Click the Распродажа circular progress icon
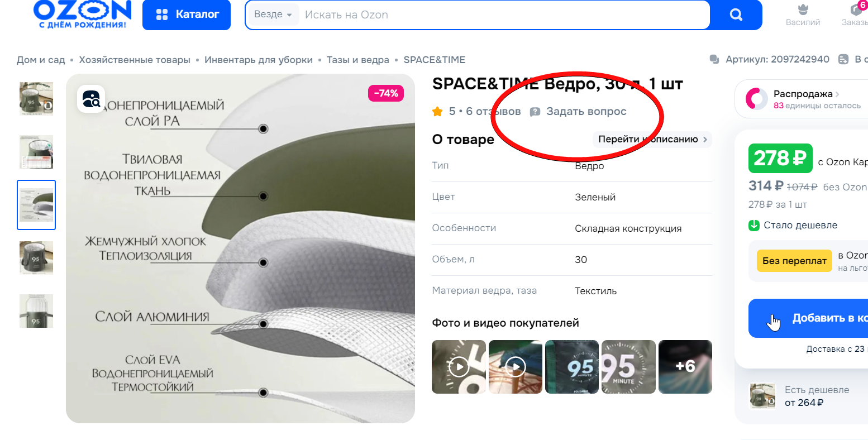The image size is (868, 440). pos(757,99)
